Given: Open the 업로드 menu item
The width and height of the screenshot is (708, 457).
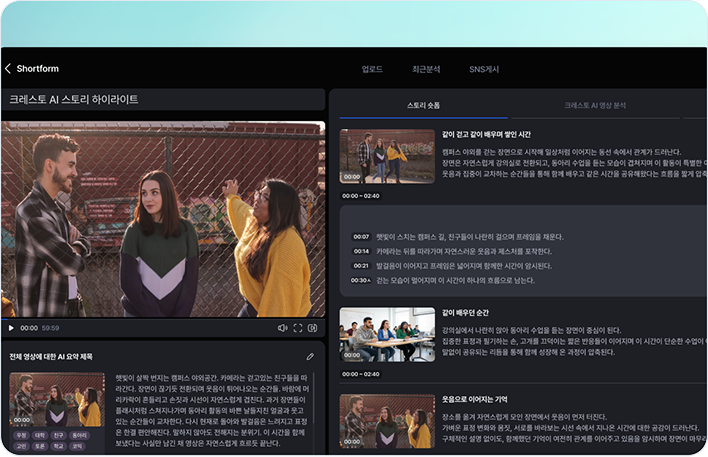Looking at the screenshot, I should coord(371,69).
